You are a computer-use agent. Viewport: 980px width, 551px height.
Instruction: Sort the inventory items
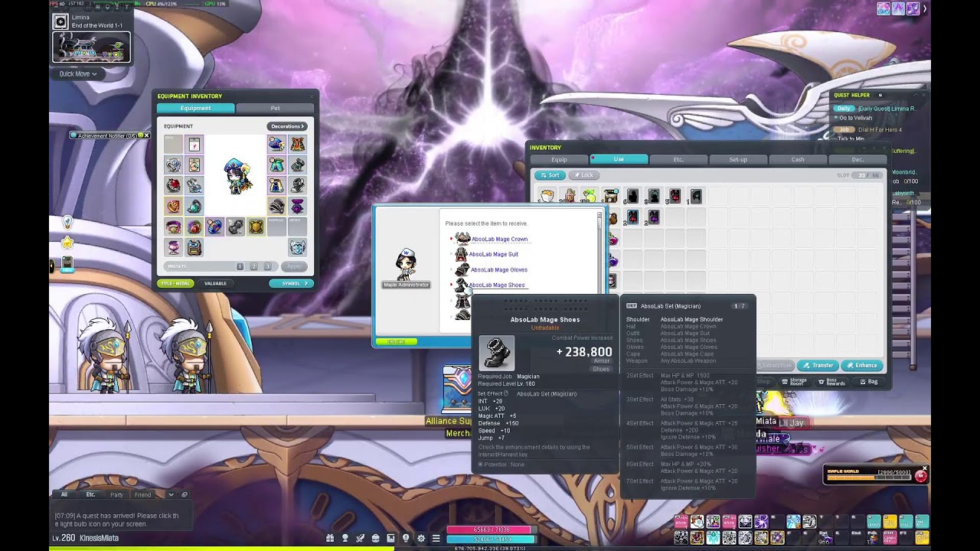[x=550, y=175]
